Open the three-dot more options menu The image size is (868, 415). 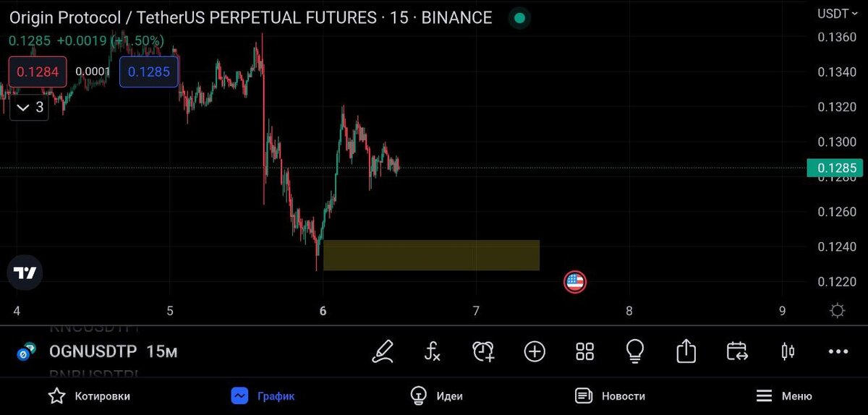point(838,352)
